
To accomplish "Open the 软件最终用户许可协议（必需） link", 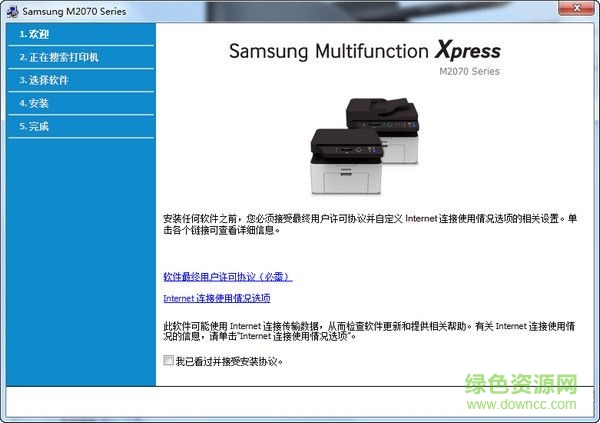I will (x=228, y=276).
